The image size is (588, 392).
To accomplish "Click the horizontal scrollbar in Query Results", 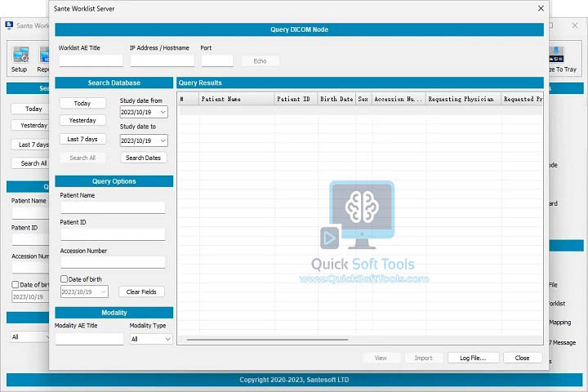I will 267,340.
